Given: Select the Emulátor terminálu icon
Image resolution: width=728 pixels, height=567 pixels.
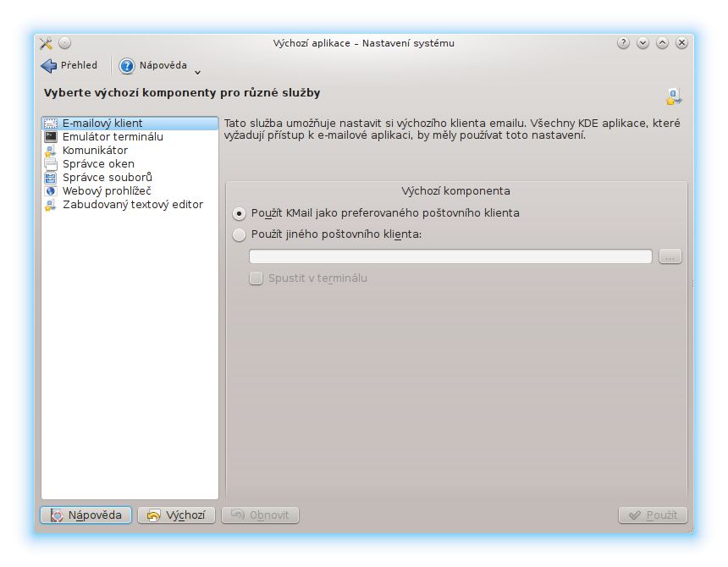Looking at the screenshot, I should click(51, 137).
